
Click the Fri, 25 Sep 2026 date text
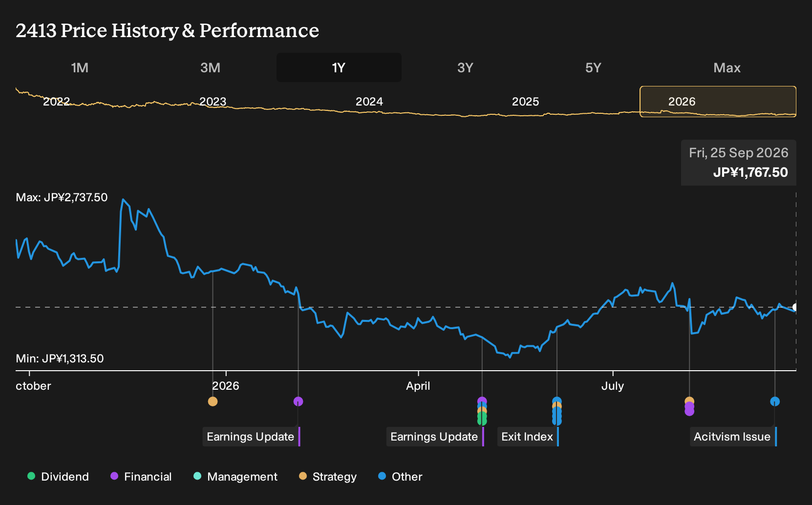point(739,153)
